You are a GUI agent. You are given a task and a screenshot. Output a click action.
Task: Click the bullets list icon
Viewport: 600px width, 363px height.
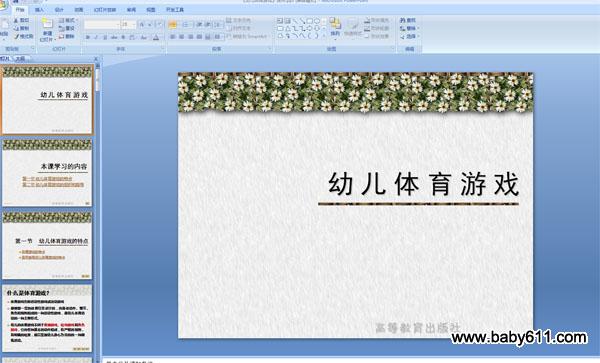173,25
